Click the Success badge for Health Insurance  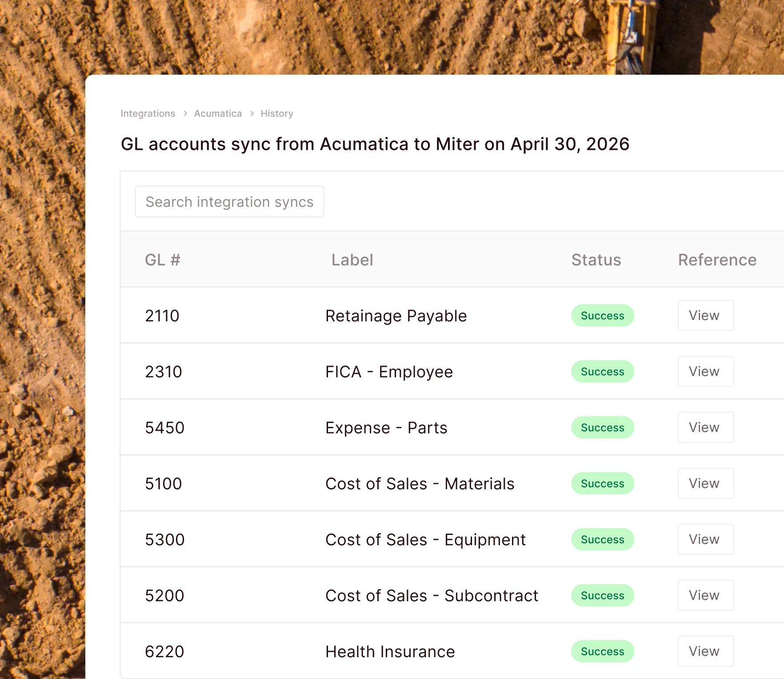[x=603, y=651]
